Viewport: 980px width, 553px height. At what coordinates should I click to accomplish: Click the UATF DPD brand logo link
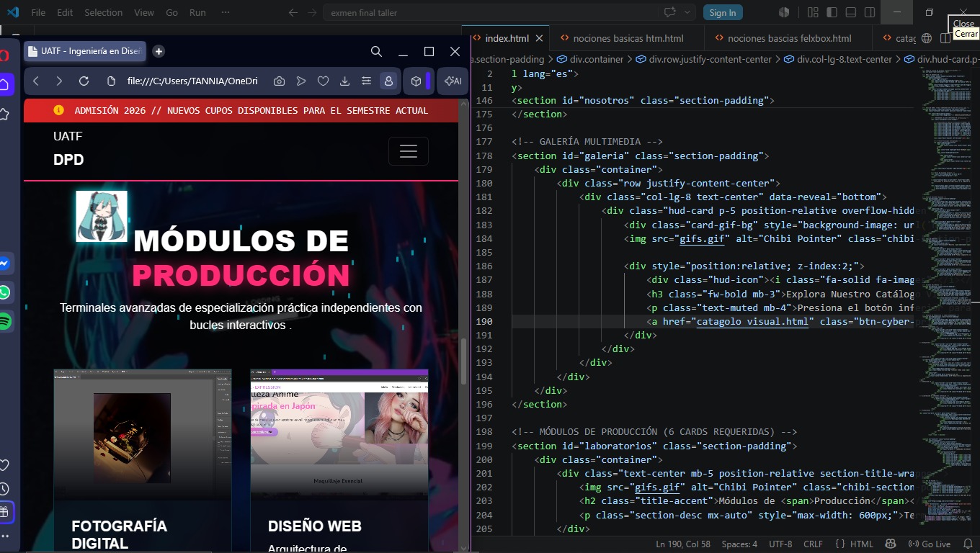pos(68,148)
